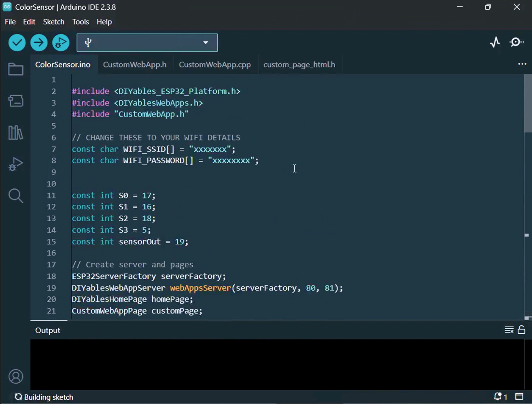Switch to the custom_page_html.h tab
The image size is (532, 404).
[x=299, y=64]
